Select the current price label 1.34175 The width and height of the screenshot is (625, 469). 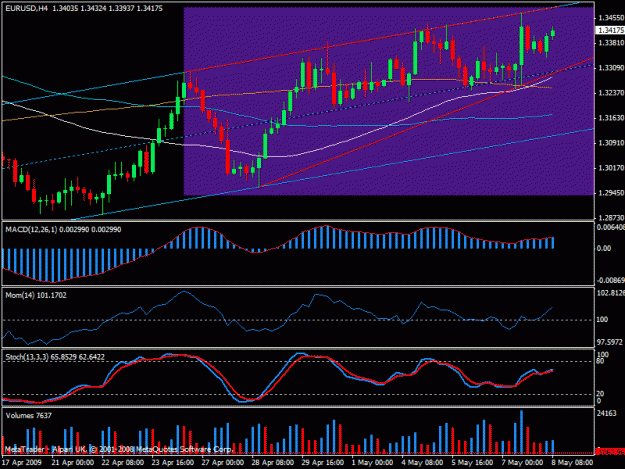[610, 30]
